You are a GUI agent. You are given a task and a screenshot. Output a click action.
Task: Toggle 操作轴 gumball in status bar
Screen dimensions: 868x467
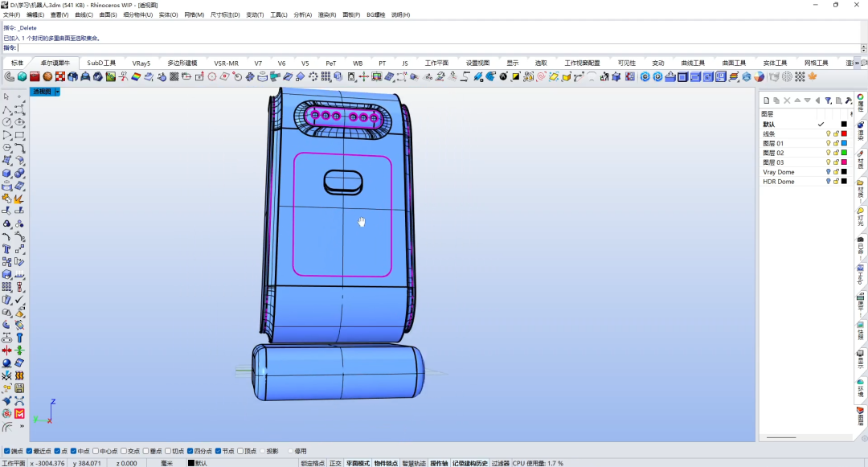pyautogui.click(x=439, y=463)
